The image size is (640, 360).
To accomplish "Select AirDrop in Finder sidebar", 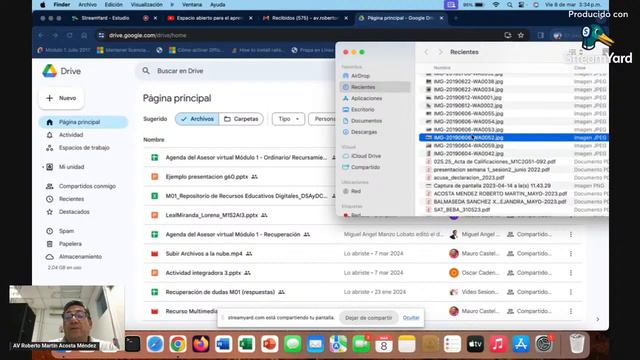I will (x=360, y=76).
